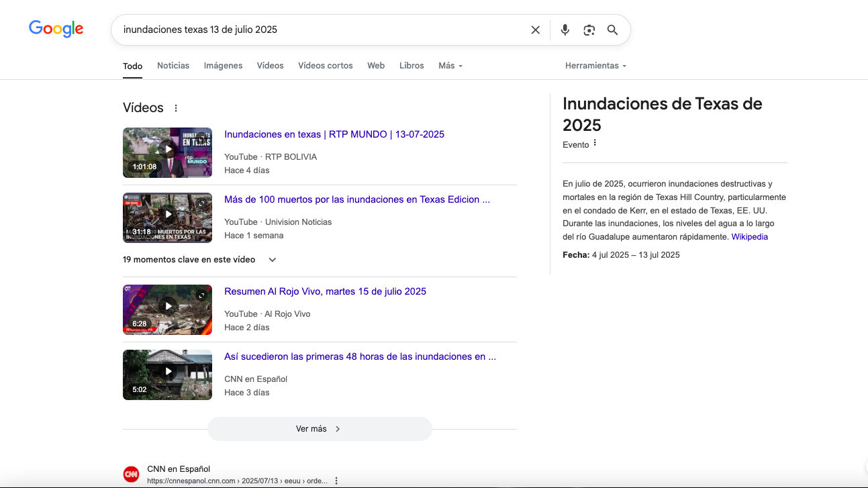This screenshot has width=868, height=488.
Task: Switch to the Imágenes tab
Action: tap(223, 66)
